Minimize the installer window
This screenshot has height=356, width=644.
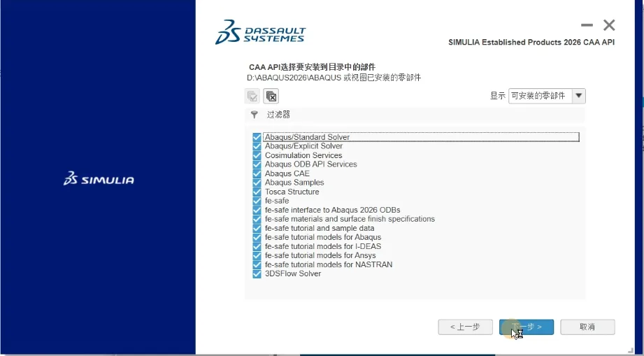pos(587,25)
